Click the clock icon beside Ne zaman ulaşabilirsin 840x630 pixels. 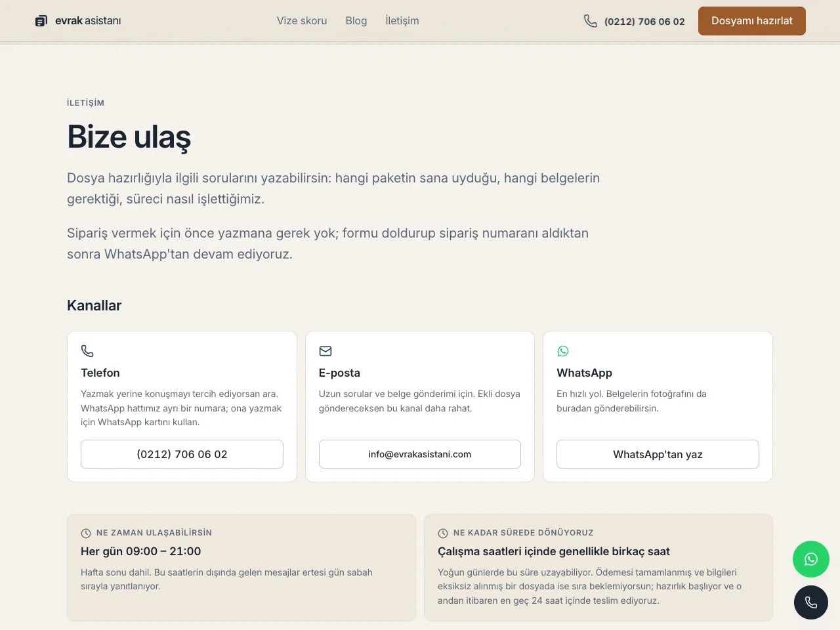pyautogui.click(x=86, y=533)
